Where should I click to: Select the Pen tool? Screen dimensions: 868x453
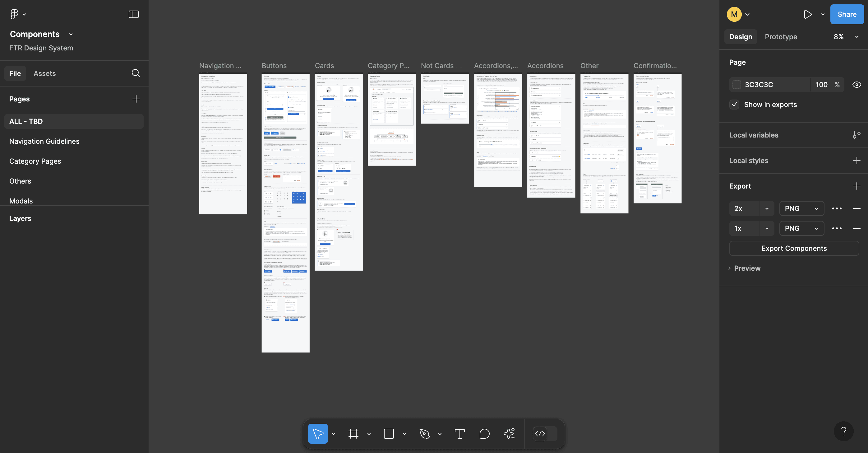pyautogui.click(x=424, y=434)
